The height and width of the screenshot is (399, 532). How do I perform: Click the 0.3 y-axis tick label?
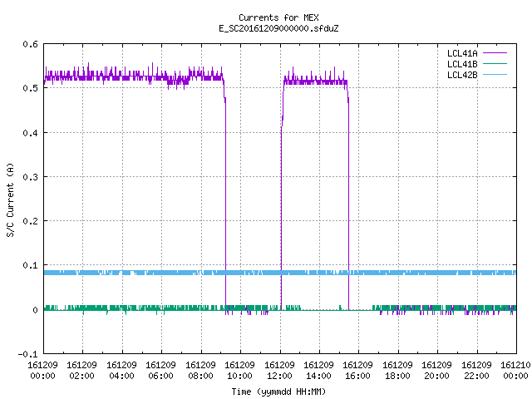coord(30,177)
